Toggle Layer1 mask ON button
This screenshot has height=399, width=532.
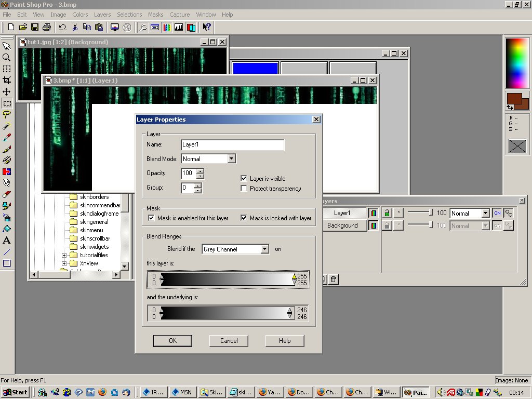(497, 213)
